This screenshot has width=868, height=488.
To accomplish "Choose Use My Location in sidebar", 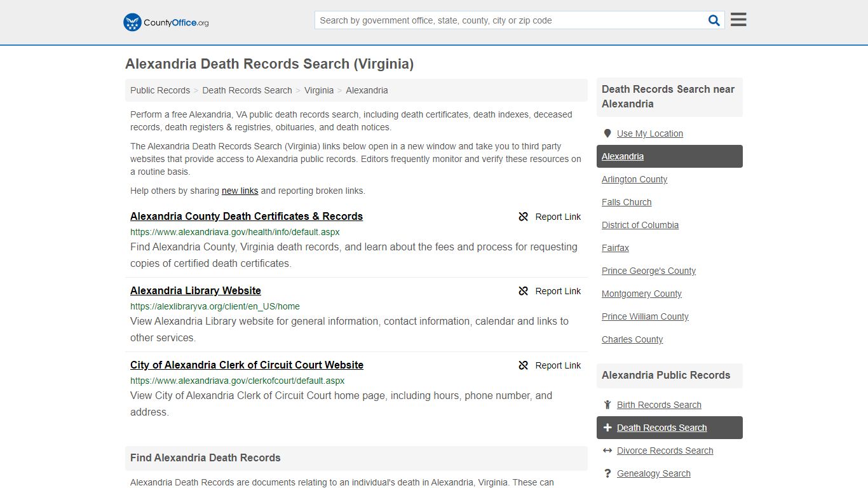I will 650,133.
